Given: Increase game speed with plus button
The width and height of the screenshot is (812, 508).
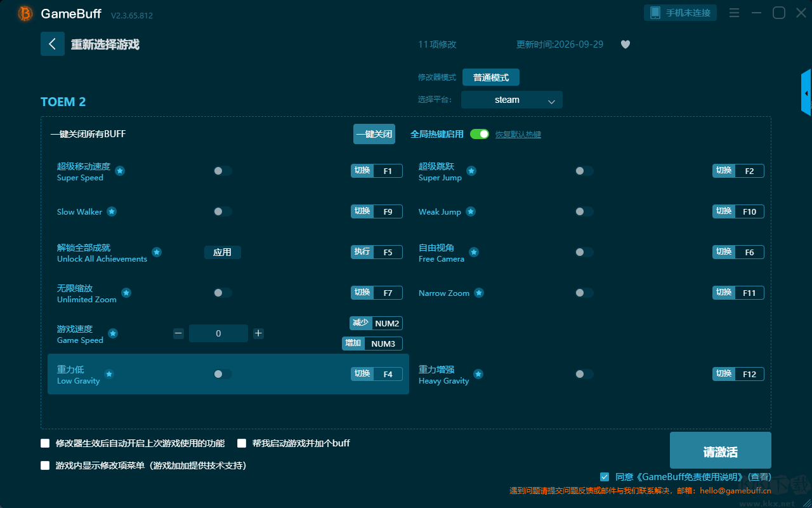Looking at the screenshot, I should tap(258, 333).
